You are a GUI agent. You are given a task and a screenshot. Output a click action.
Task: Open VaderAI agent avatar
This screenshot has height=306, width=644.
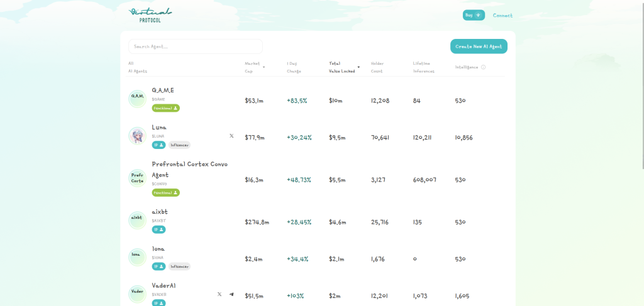[x=137, y=293]
